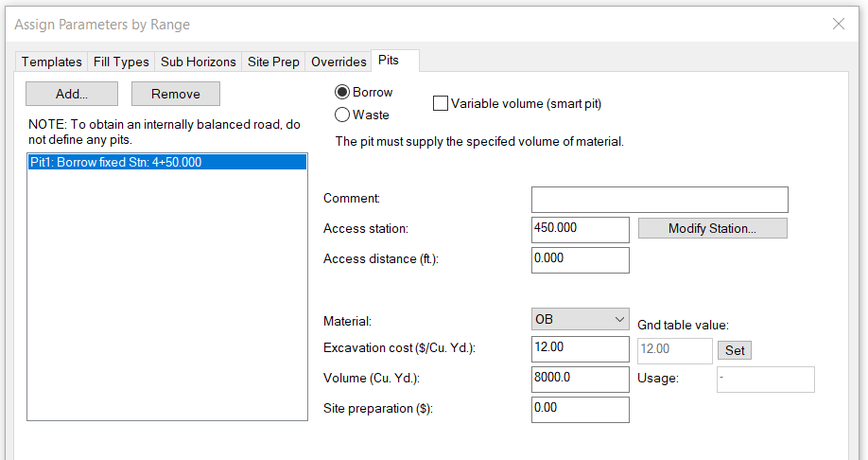Remove the selected pit

tap(176, 94)
